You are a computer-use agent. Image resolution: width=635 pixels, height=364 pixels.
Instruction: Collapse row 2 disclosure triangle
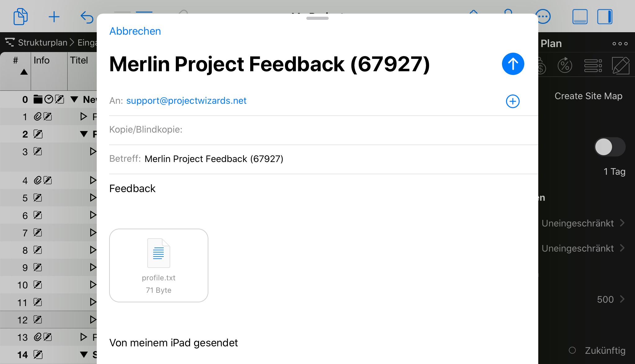[x=84, y=134]
